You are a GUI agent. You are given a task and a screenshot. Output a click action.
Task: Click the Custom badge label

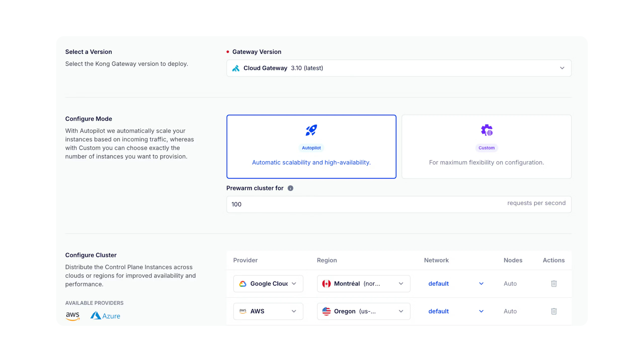(x=486, y=148)
